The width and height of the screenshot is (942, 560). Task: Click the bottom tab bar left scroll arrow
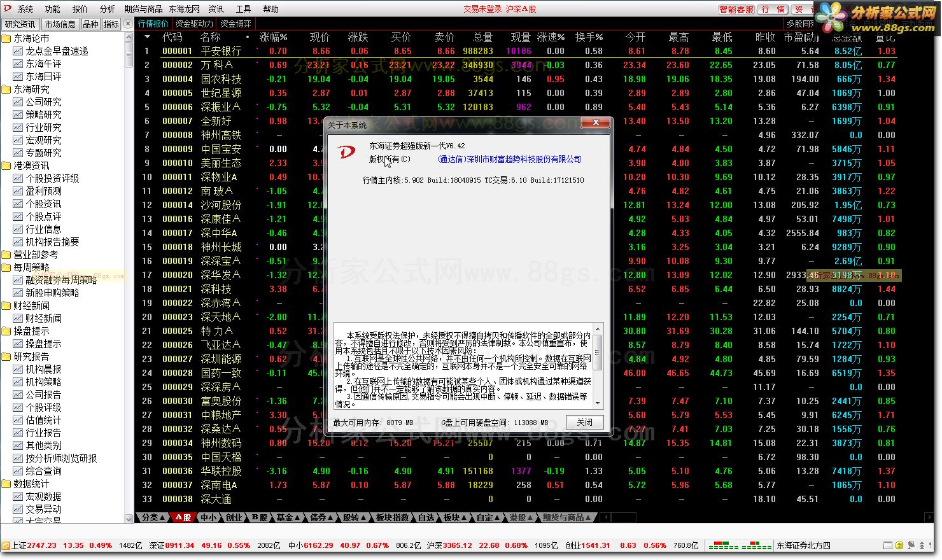[605, 517]
